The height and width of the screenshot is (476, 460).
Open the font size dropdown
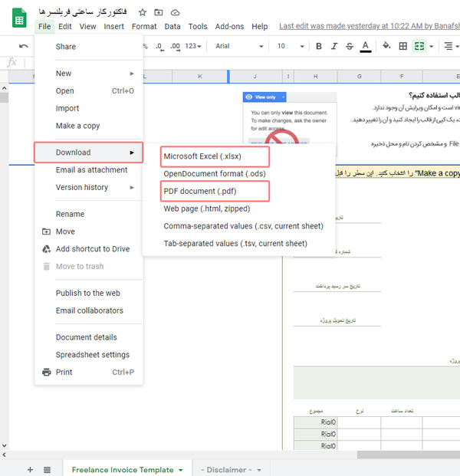pos(287,46)
